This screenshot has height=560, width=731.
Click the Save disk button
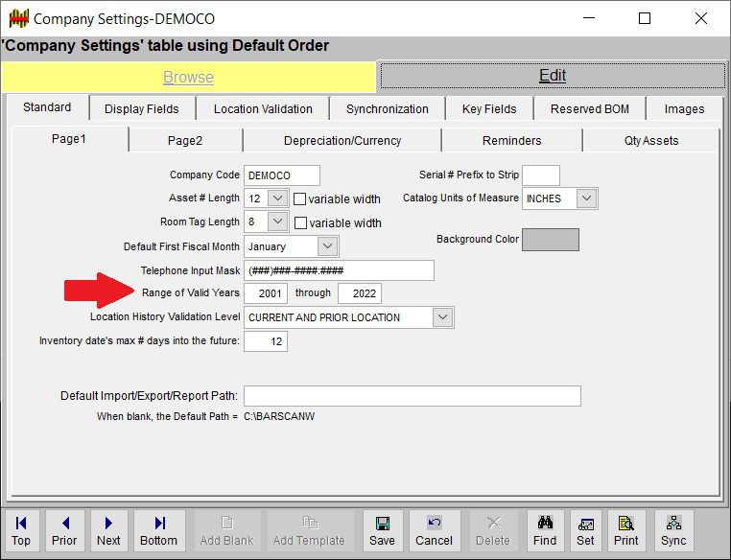(x=382, y=530)
